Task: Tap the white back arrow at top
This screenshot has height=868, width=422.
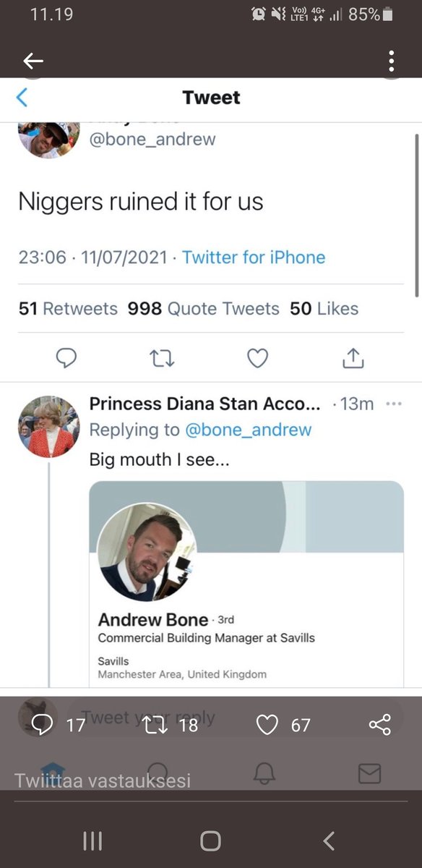Action: (33, 61)
